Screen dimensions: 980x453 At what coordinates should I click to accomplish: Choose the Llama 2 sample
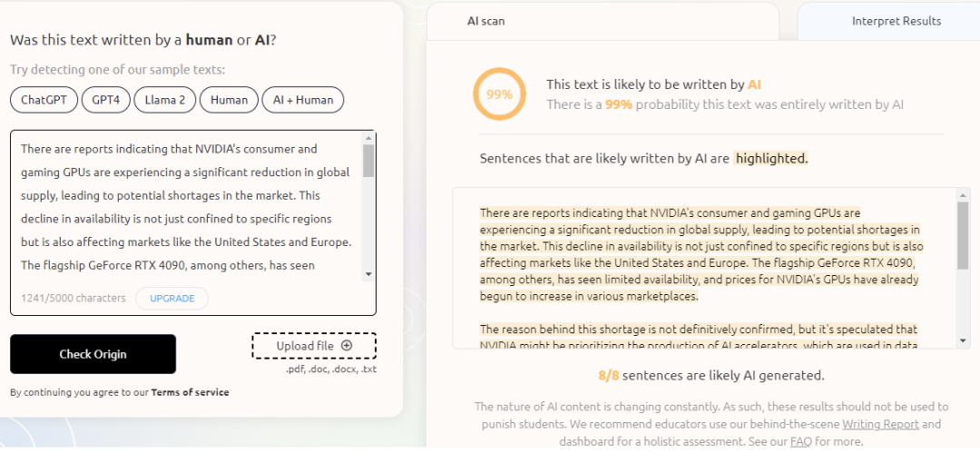pyautogui.click(x=164, y=100)
